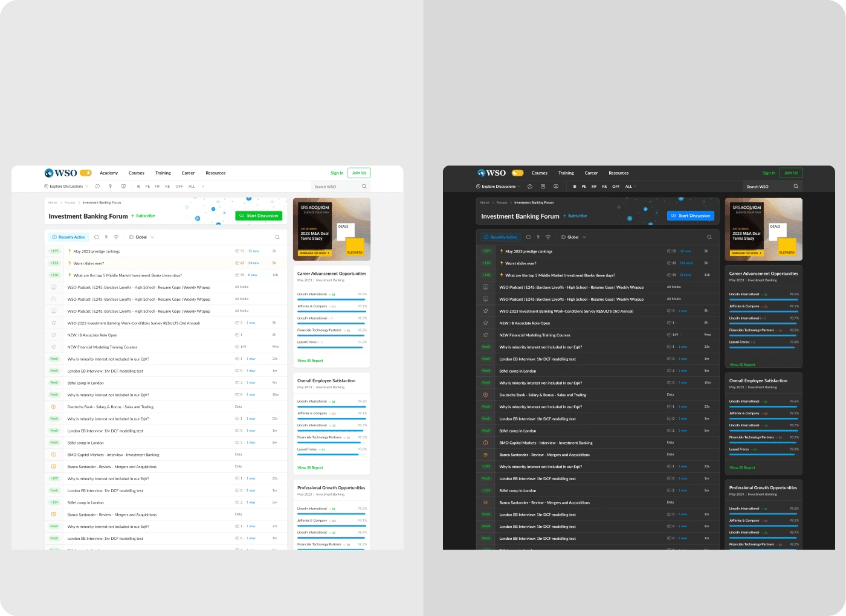Viewport: 846px width, 616px height.
Task: Click the magnifier icon beside Search WSO, light mockup
Action: click(x=364, y=187)
